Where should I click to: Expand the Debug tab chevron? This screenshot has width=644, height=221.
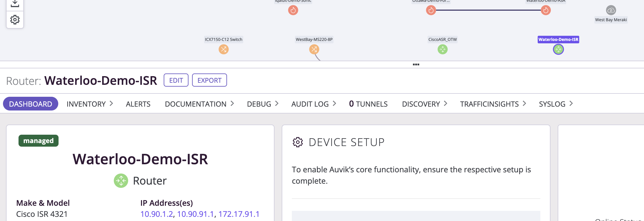(x=277, y=103)
